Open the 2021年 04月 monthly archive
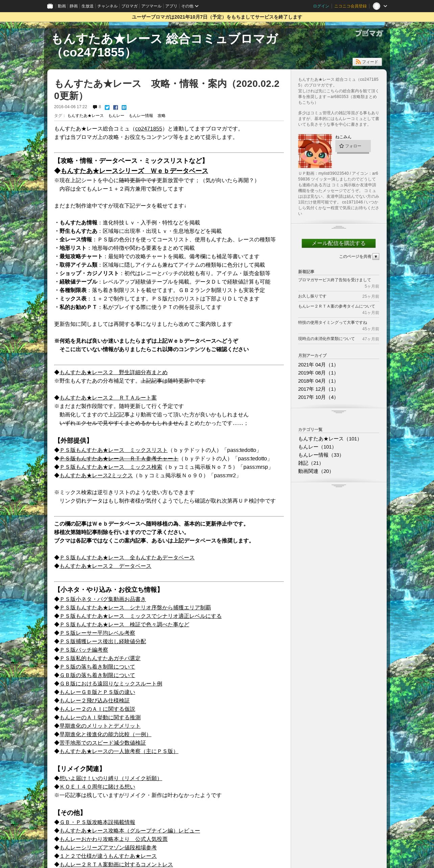 [318, 365]
